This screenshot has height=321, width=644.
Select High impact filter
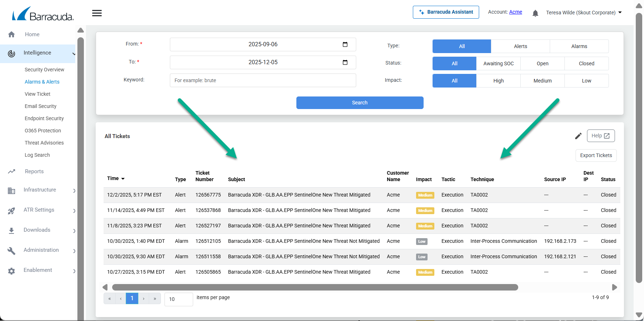pos(498,81)
